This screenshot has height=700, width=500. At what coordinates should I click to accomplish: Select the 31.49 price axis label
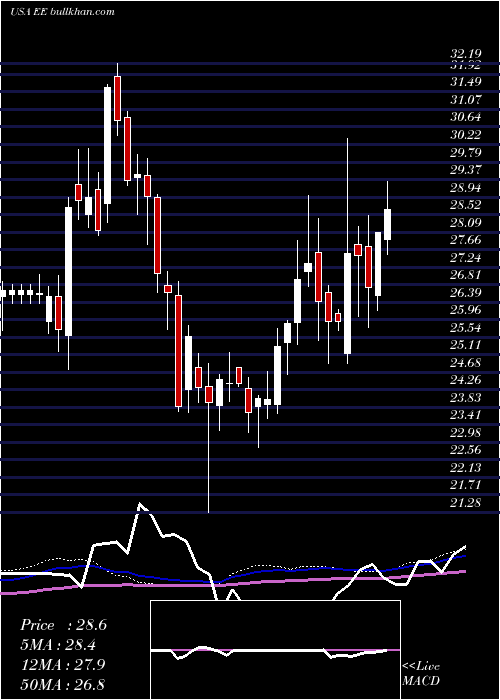pyautogui.click(x=465, y=82)
